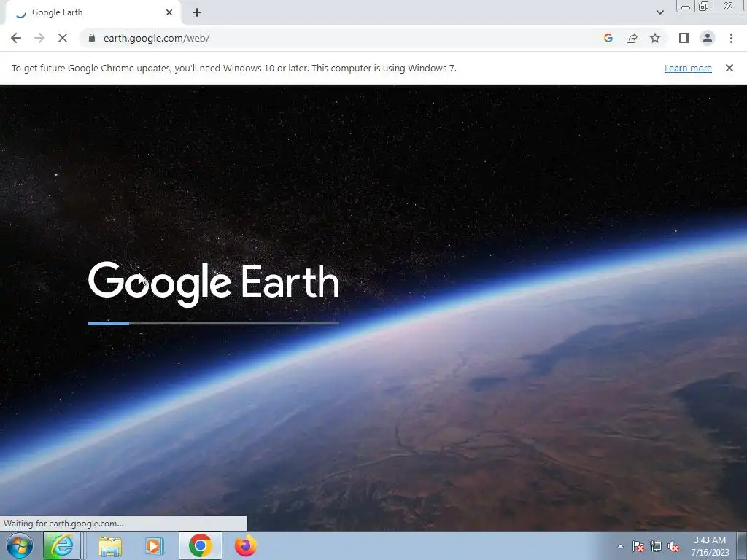
Task: Bookmark this tab with the star icon
Action: click(x=655, y=38)
